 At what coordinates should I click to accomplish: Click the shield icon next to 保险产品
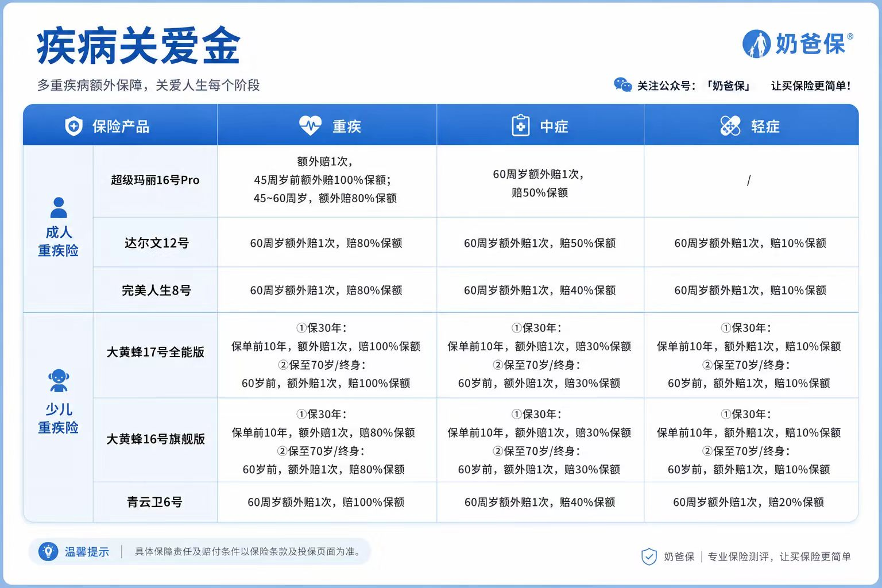73,126
